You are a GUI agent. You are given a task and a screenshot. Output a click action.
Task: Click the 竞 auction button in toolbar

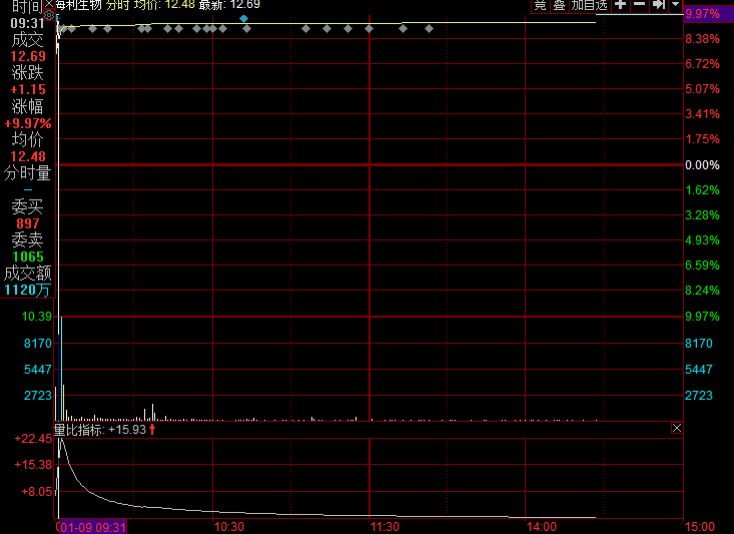[540, 5]
